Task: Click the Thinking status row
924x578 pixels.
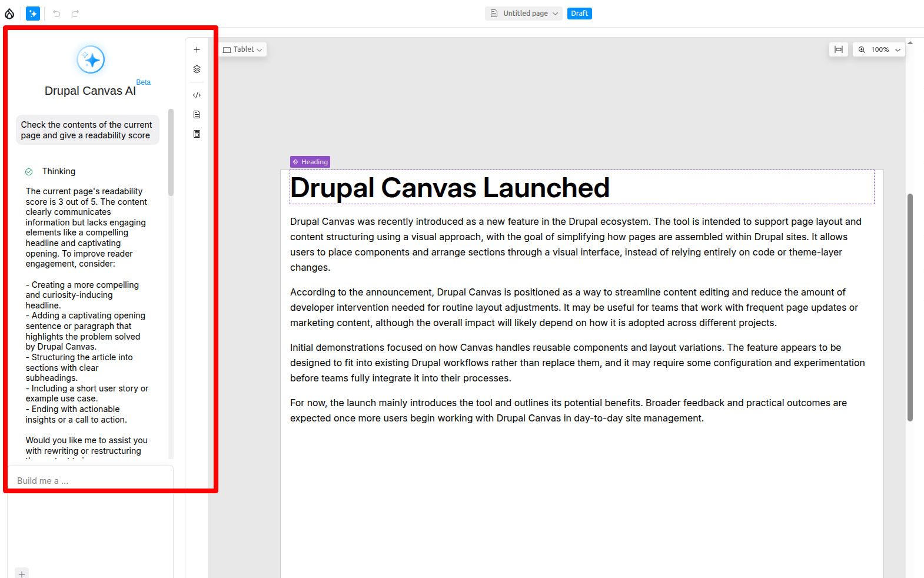Action: tap(51, 171)
